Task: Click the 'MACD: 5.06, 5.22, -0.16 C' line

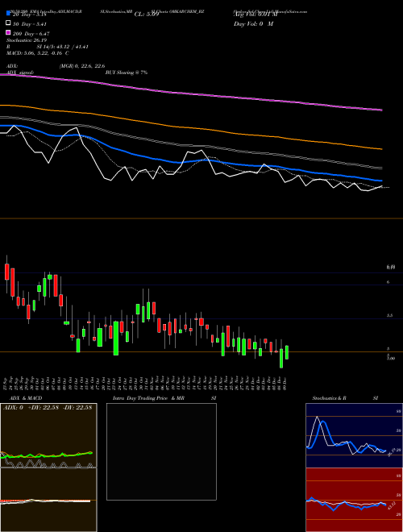Action: click(x=38, y=53)
